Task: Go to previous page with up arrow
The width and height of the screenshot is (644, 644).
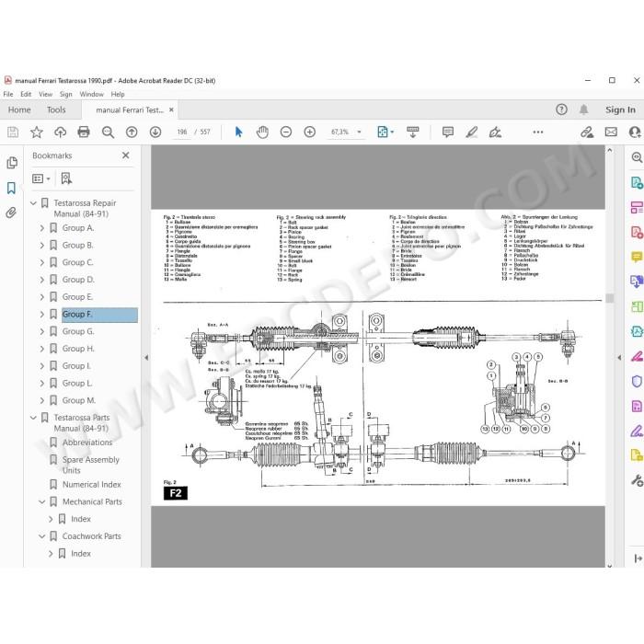Action: click(132, 132)
